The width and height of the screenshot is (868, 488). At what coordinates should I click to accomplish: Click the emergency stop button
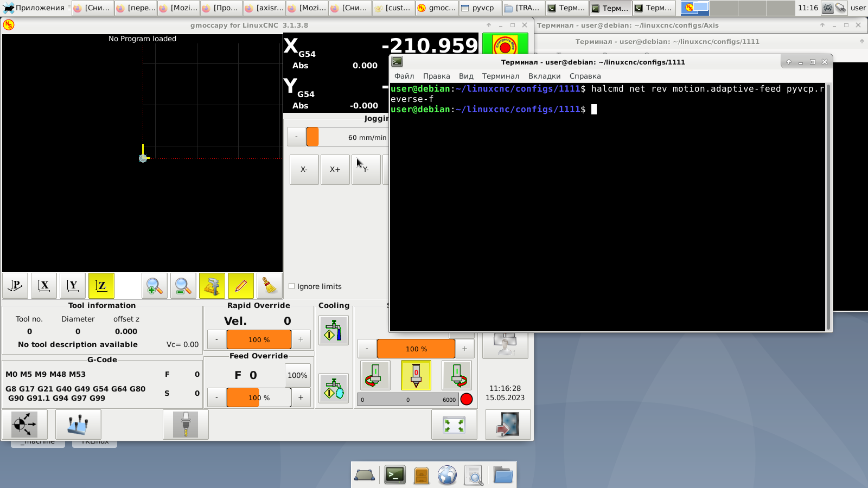click(x=505, y=44)
